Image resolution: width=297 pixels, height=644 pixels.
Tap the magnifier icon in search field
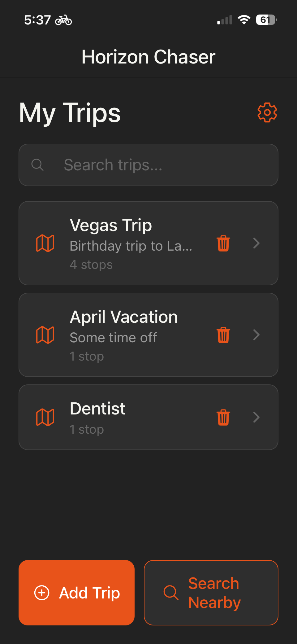pyautogui.click(x=37, y=165)
